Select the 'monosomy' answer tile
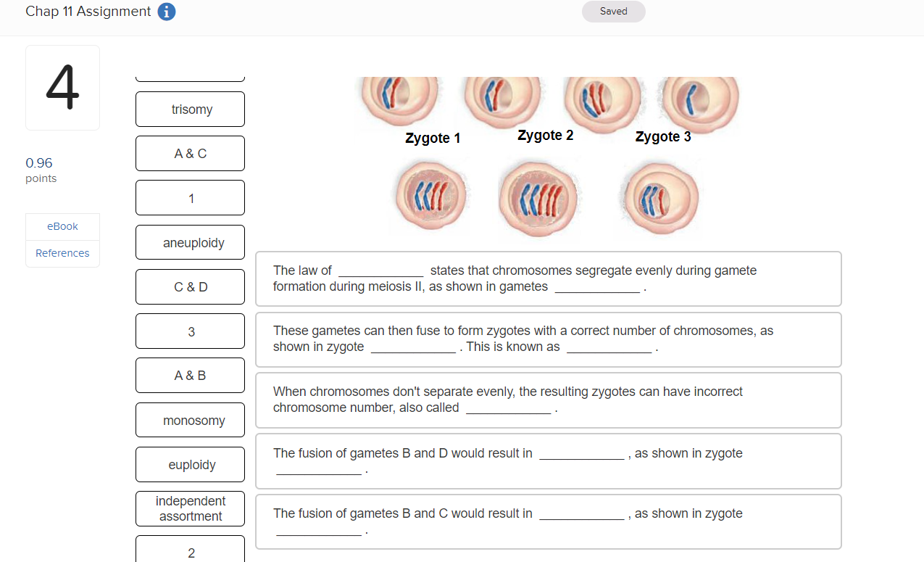Screen dimensions: 924x562 click(190, 421)
